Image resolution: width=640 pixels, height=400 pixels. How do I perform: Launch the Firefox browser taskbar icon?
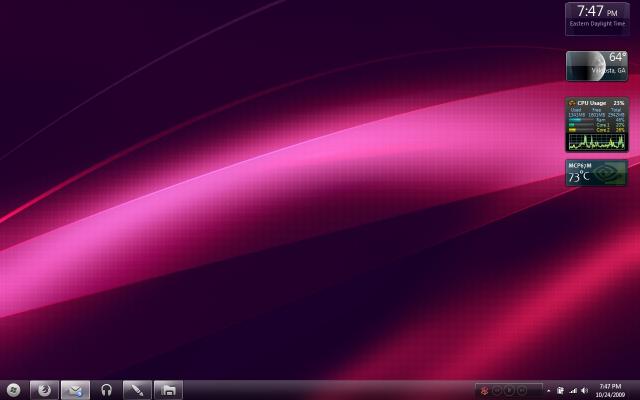pyautogui.click(x=44, y=390)
